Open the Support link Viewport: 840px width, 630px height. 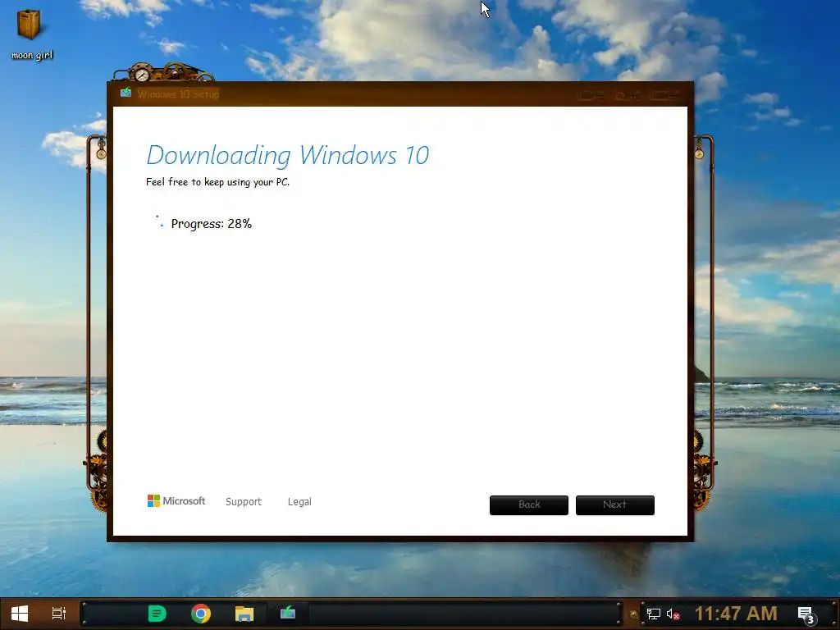[243, 502]
